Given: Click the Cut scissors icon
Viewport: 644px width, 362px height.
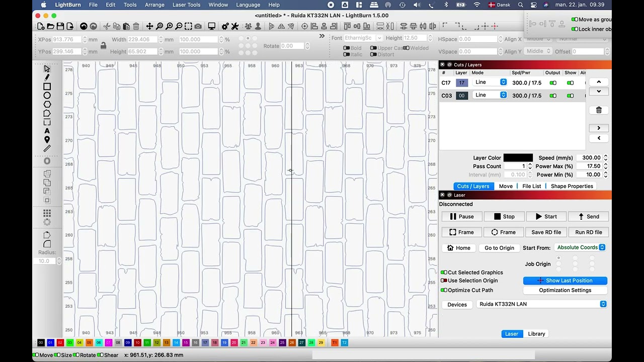Looking at the screenshot, I should point(107,26).
